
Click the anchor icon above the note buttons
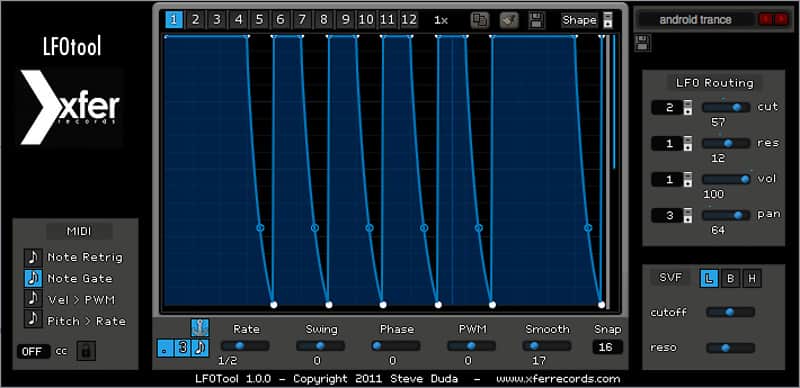click(200, 327)
